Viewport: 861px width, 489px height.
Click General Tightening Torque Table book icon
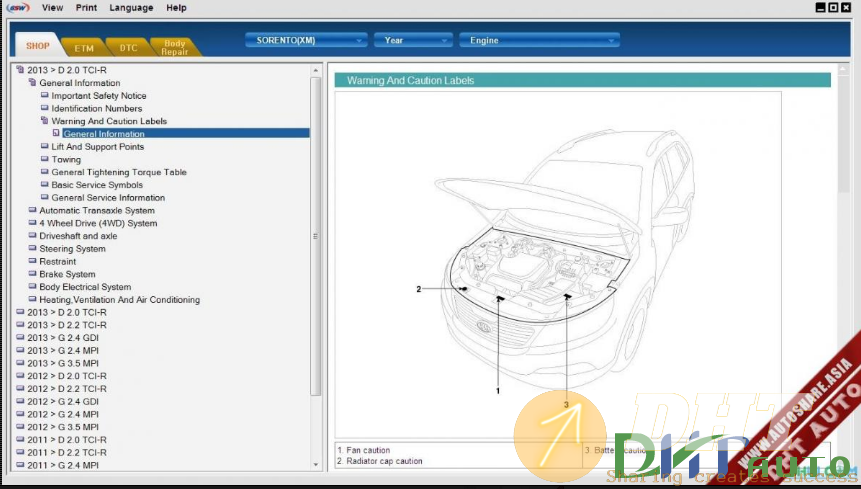44,171
